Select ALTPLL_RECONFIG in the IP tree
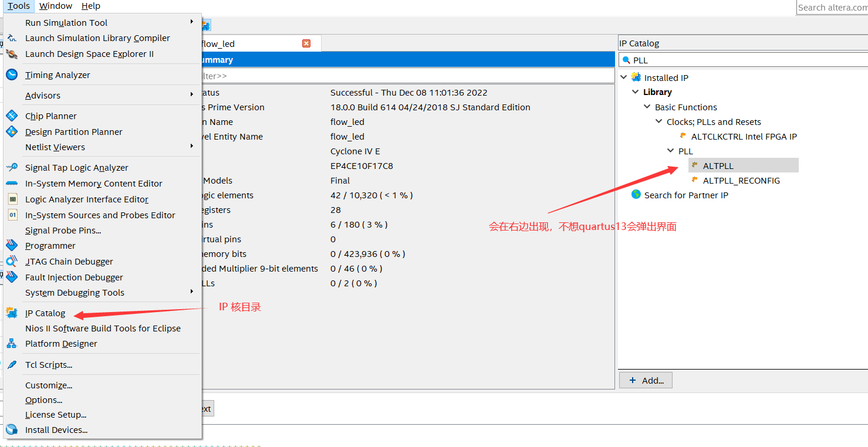The height and width of the screenshot is (447, 868). click(741, 181)
